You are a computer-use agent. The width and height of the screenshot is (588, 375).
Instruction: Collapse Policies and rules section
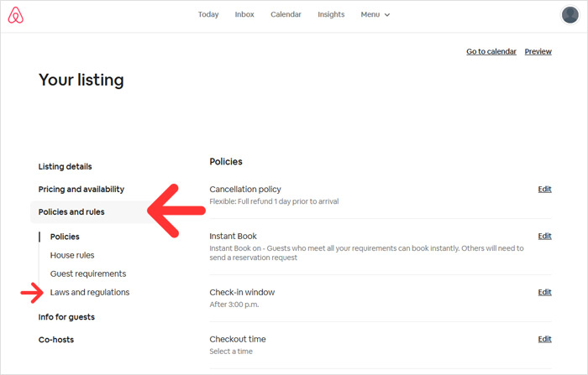click(x=90, y=212)
